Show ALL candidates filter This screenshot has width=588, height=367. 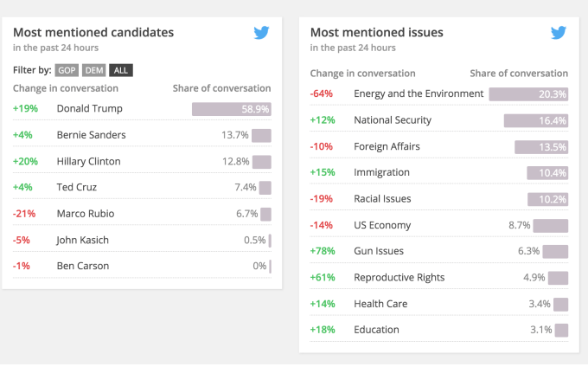(121, 70)
